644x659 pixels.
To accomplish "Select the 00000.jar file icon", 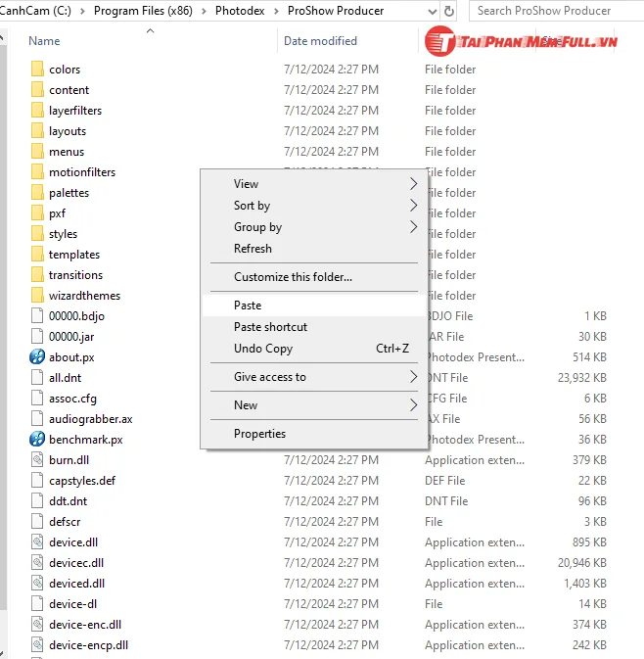I will tap(37, 336).
